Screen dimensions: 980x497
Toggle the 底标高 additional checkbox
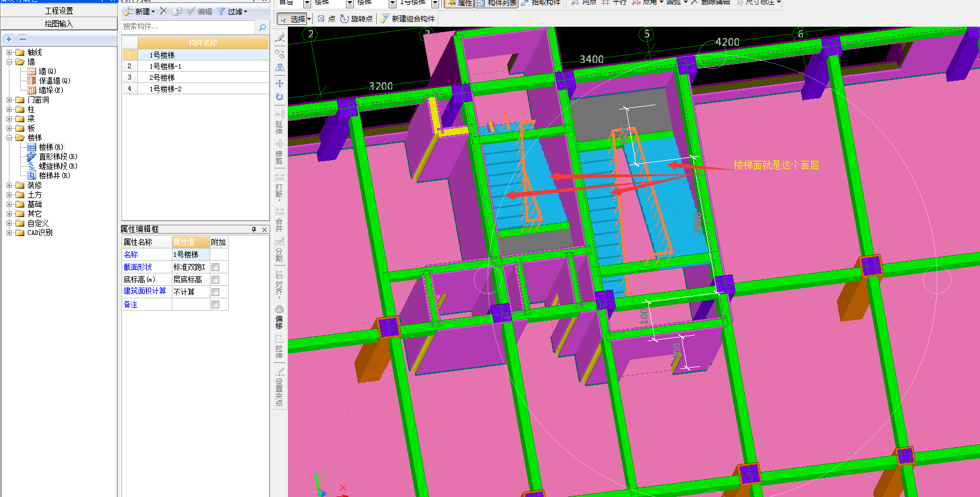coord(216,280)
